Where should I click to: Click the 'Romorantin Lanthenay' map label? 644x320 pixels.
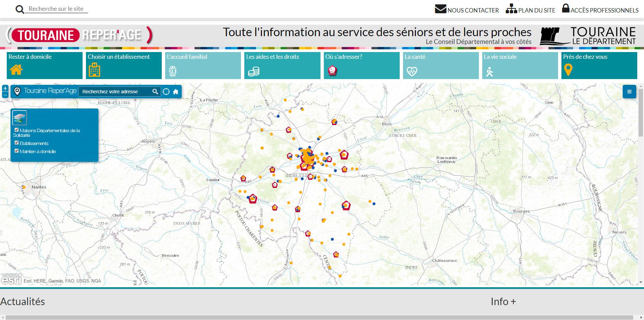pyautogui.click(x=446, y=159)
